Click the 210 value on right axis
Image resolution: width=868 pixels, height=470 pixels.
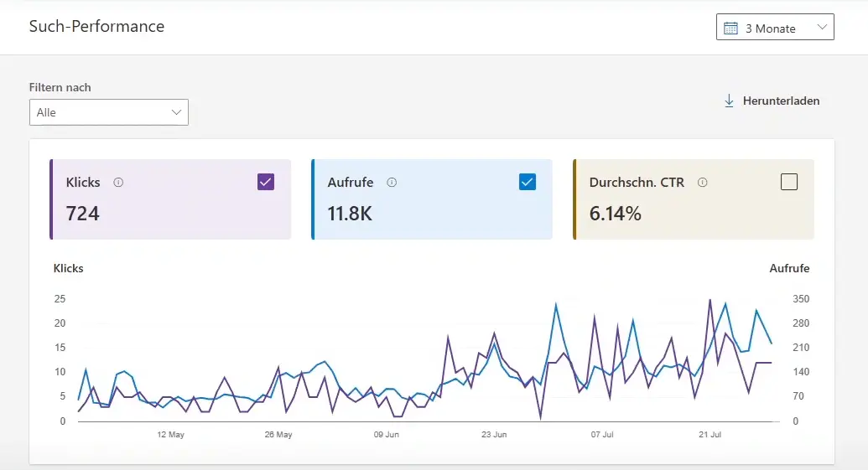click(801, 347)
